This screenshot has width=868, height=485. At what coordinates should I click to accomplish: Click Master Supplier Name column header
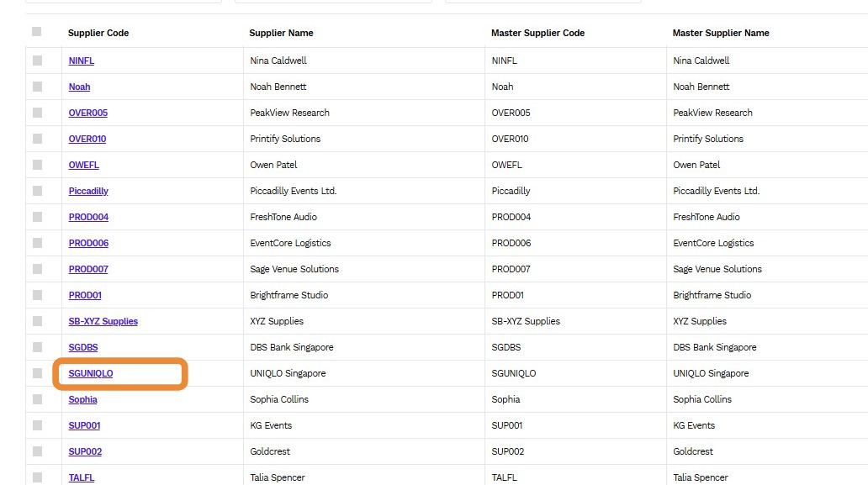[721, 33]
